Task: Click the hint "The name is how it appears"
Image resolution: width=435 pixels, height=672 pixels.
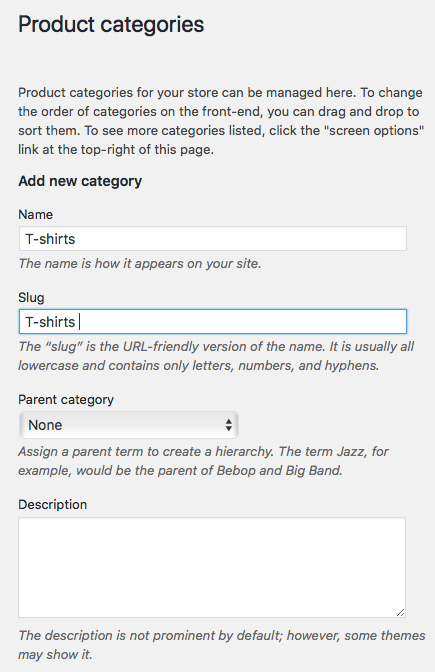Action: click(x=140, y=263)
